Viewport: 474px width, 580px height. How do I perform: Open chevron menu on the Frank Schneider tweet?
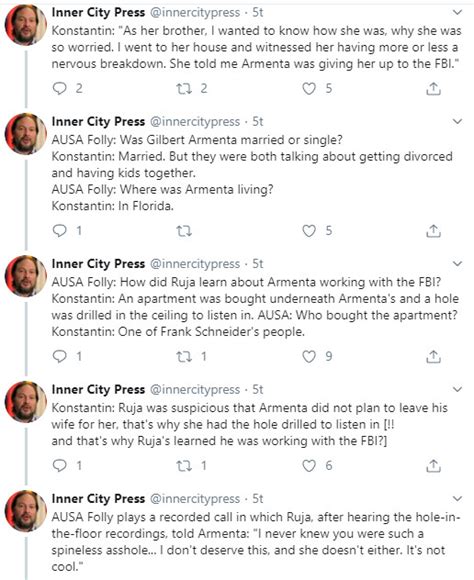[x=458, y=264]
